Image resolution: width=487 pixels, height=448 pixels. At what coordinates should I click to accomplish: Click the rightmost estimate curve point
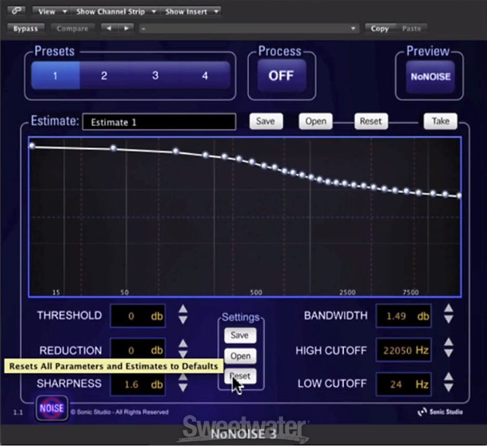point(459,195)
